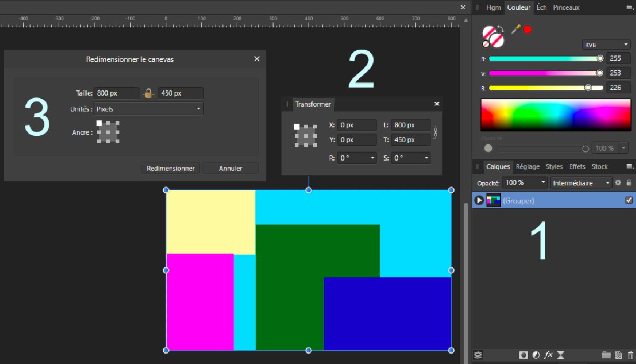Add a new pixel layer icon
Screen dimensions: 636x364
tap(619, 355)
